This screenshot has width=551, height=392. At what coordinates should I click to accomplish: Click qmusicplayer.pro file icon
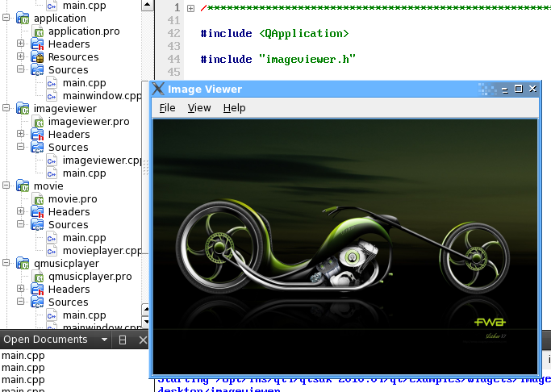[38, 277]
